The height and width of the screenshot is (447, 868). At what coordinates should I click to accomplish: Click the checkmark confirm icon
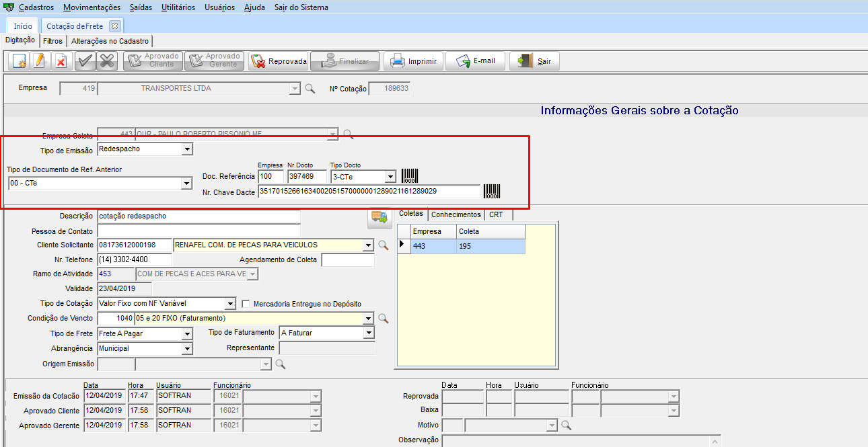pyautogui.click(x=85, y=61)
